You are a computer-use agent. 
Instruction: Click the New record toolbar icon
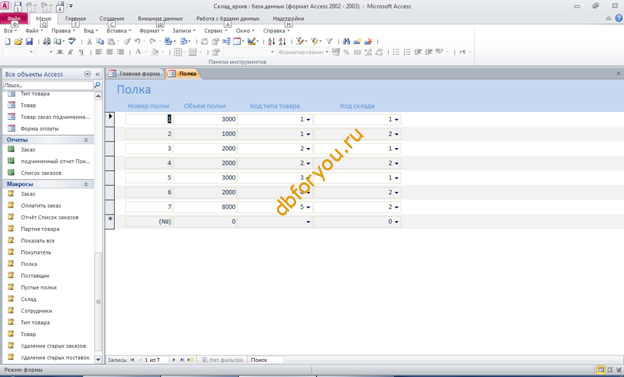(x=357, y=41)
